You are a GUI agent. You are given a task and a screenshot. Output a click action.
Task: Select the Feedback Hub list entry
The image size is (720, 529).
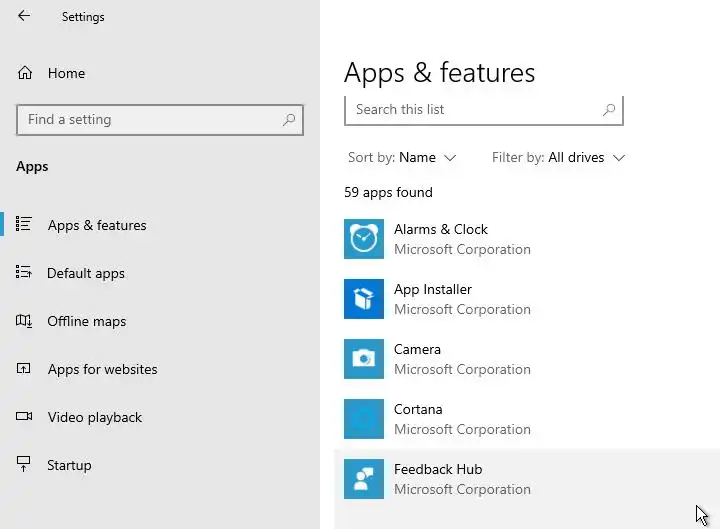tap(520, 479)
